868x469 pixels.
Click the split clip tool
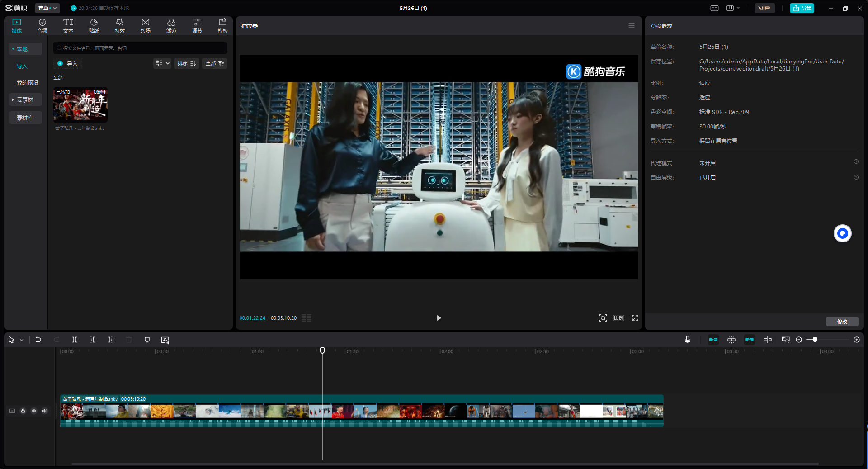[75, 340]
